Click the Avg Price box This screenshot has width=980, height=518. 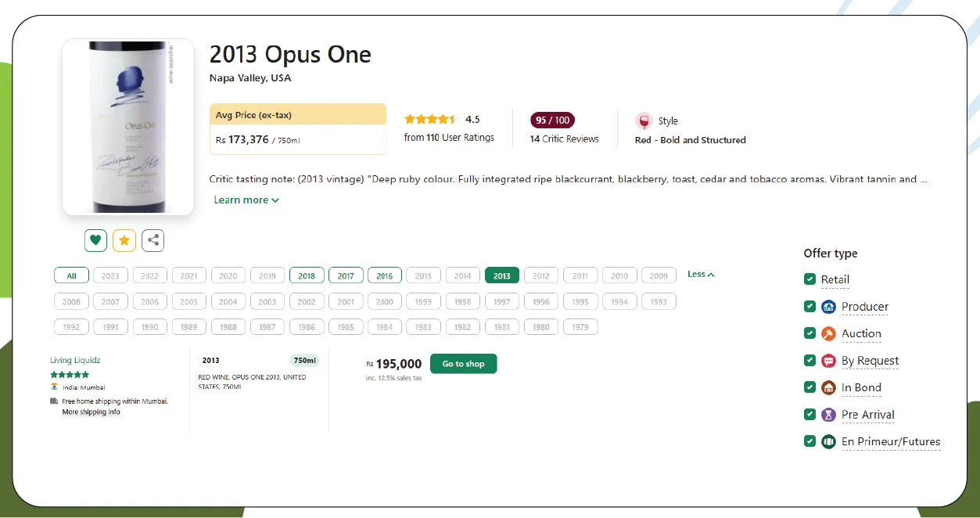pyautogui.click(x=298, y=128)
